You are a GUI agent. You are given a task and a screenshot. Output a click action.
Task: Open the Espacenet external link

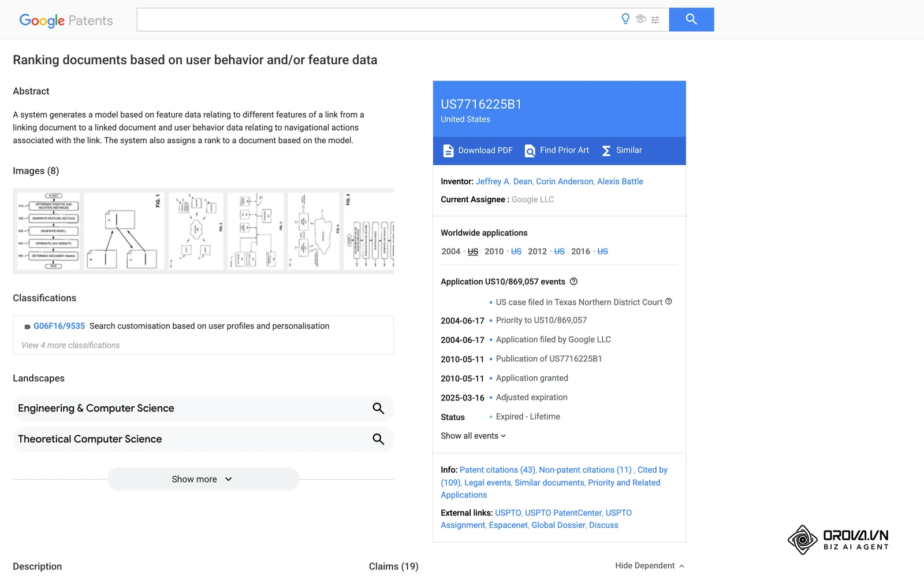tap(508, 525)
